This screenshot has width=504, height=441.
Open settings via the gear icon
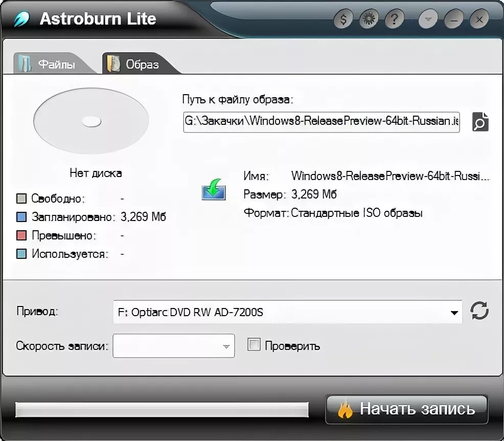click(369, 19)
